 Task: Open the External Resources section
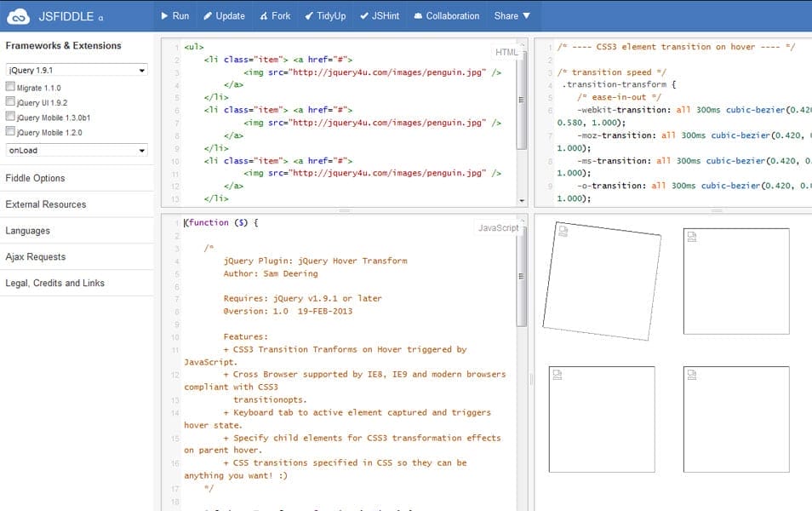point(48,204)
